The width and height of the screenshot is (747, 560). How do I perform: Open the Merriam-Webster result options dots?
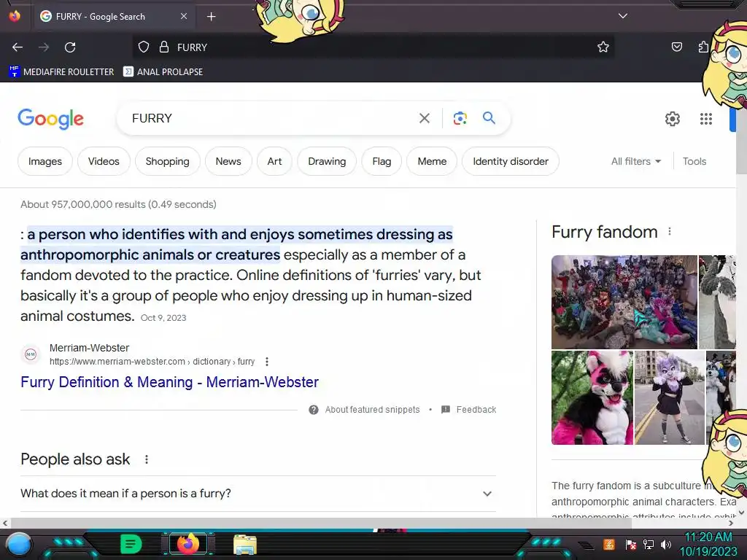[x=267, y=362]
